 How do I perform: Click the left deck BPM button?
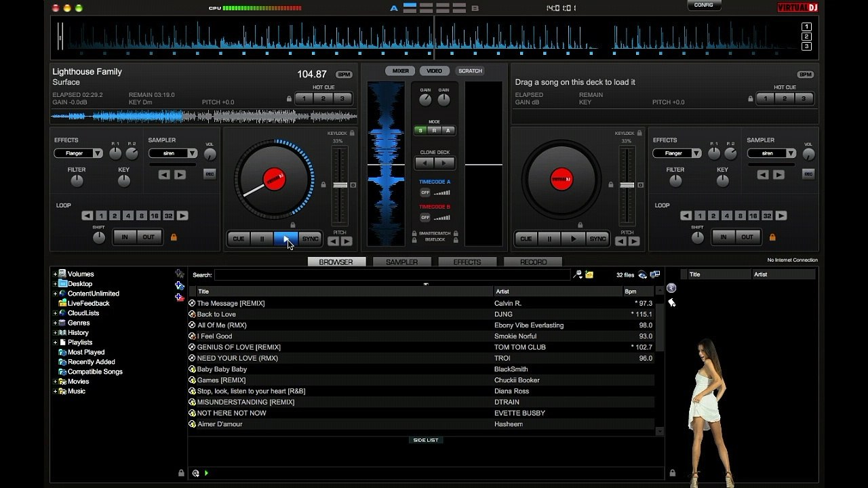pyautogui.click(x=344, y=75)
